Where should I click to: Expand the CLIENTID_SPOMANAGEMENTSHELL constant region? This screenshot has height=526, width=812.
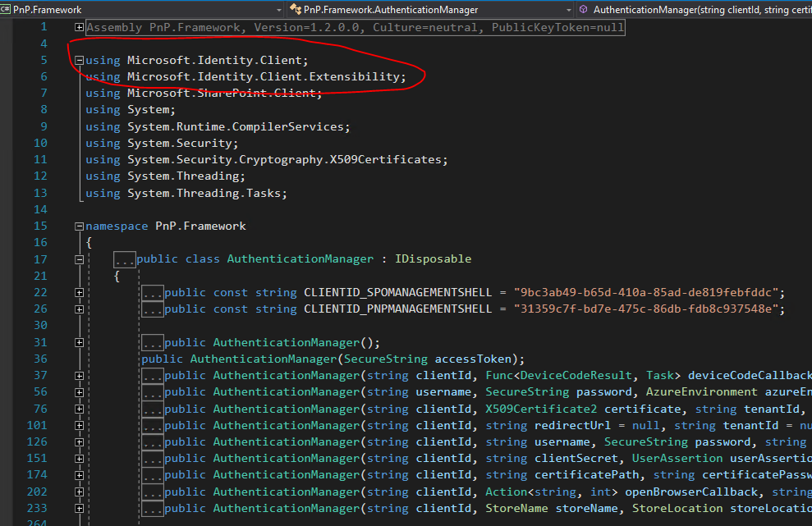78,291
